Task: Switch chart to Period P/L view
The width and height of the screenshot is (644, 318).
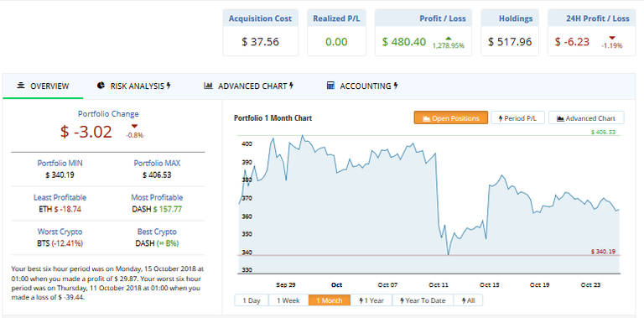Action: tap(518, 118)
